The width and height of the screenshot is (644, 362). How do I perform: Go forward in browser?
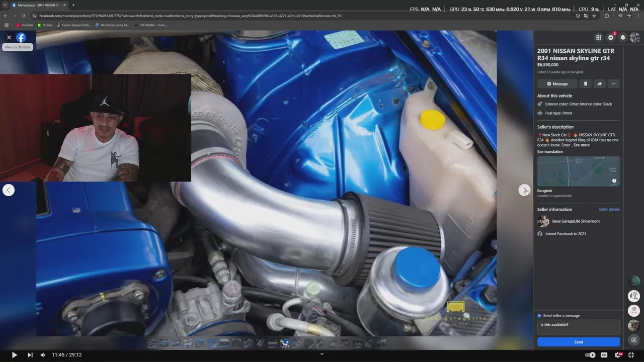(x=14, y=16)
